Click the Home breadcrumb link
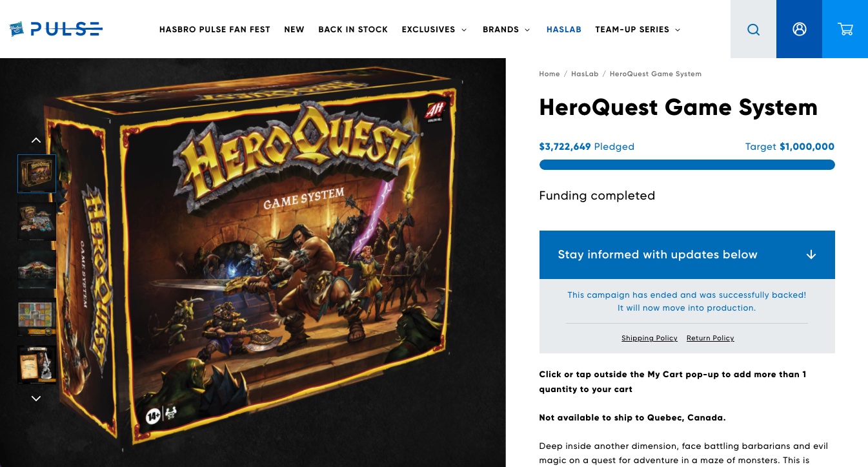Screen dimensions: 868x467 (550, 74)
